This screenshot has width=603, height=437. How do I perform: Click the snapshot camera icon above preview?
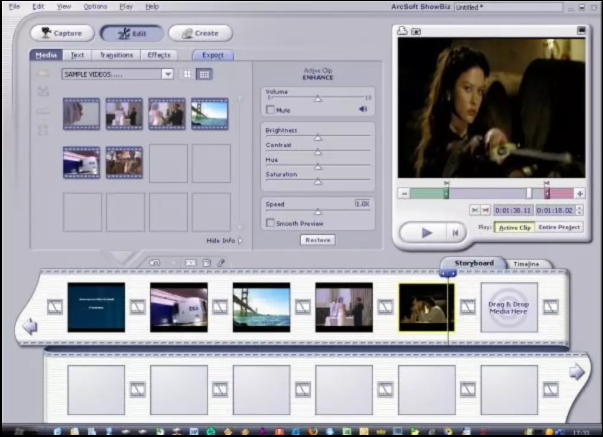414,31
